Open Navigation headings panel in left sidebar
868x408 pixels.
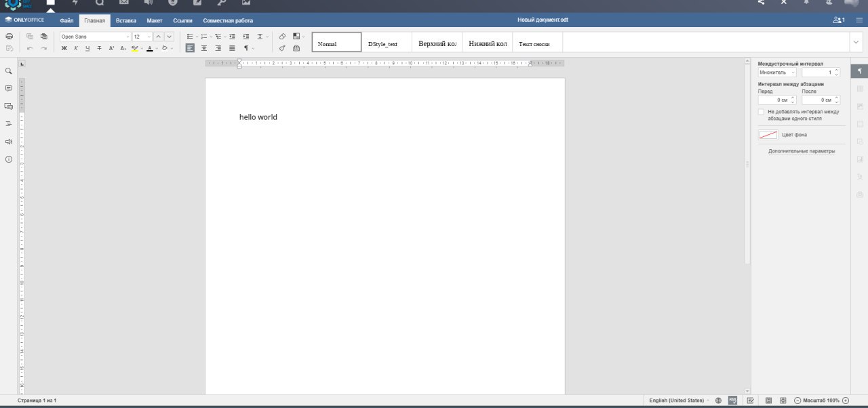[x=9, y=124]
